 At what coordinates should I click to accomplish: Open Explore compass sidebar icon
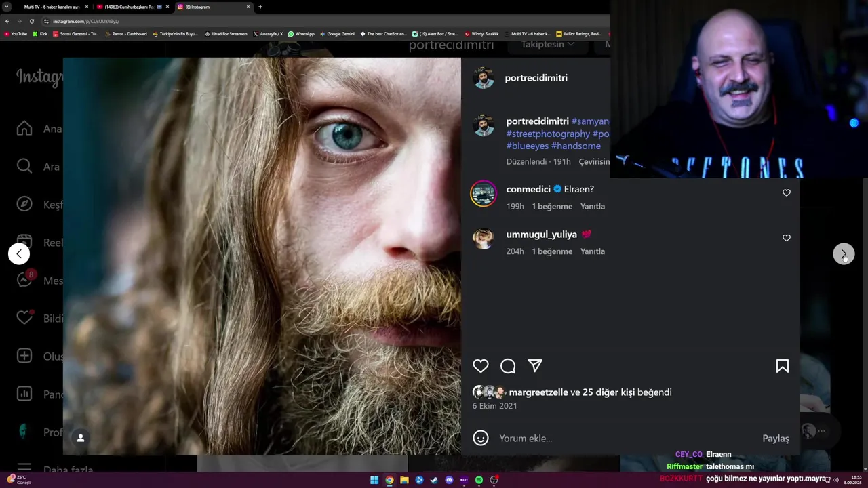coord(24,204)
